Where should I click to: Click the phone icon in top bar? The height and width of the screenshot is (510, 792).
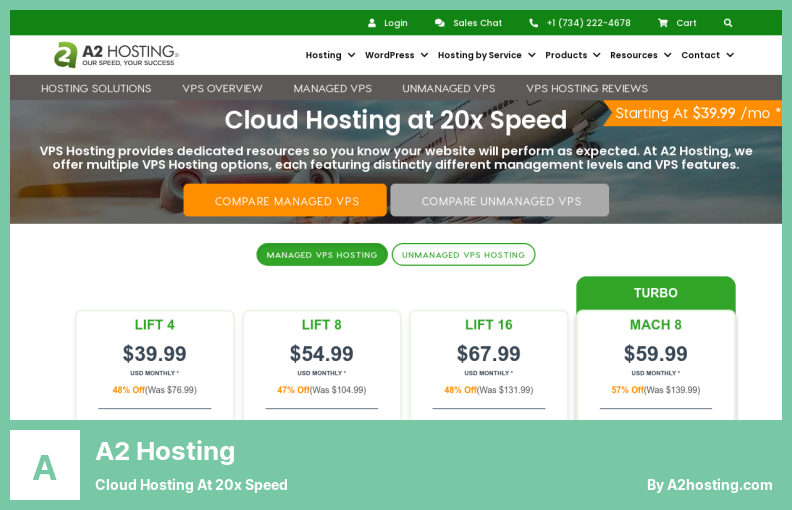point(534,23)
